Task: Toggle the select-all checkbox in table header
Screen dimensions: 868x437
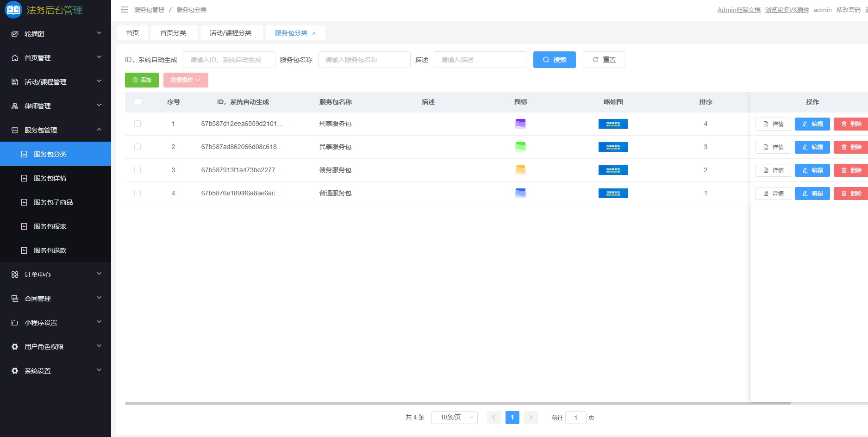Action: pyautogui.click(x=138, y=102)
